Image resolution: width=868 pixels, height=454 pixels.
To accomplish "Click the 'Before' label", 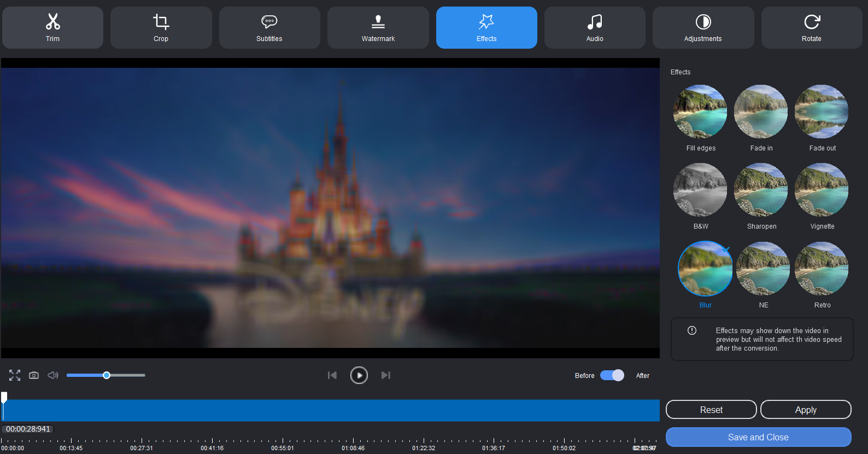I will pyautogui.click(x=584, y=376).
